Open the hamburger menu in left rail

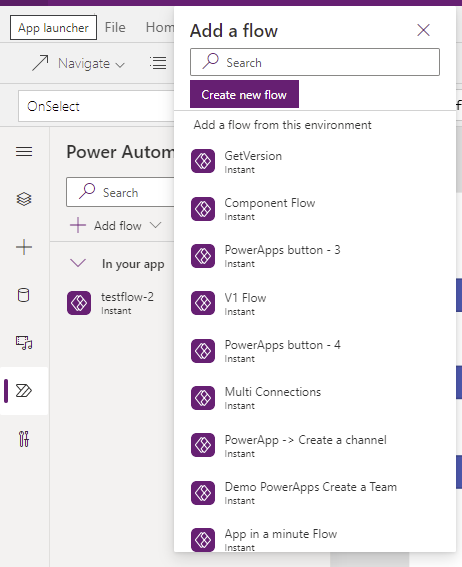pyautogui.click(x=24, y=152)
